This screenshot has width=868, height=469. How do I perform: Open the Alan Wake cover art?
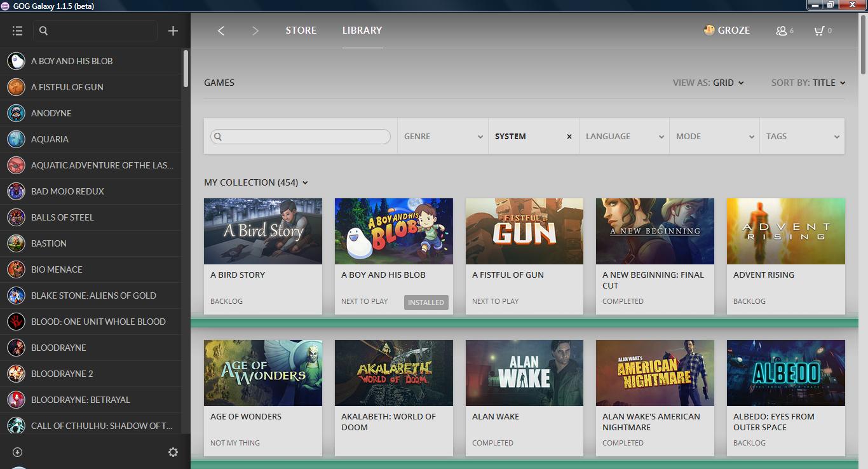pos(524,373)
